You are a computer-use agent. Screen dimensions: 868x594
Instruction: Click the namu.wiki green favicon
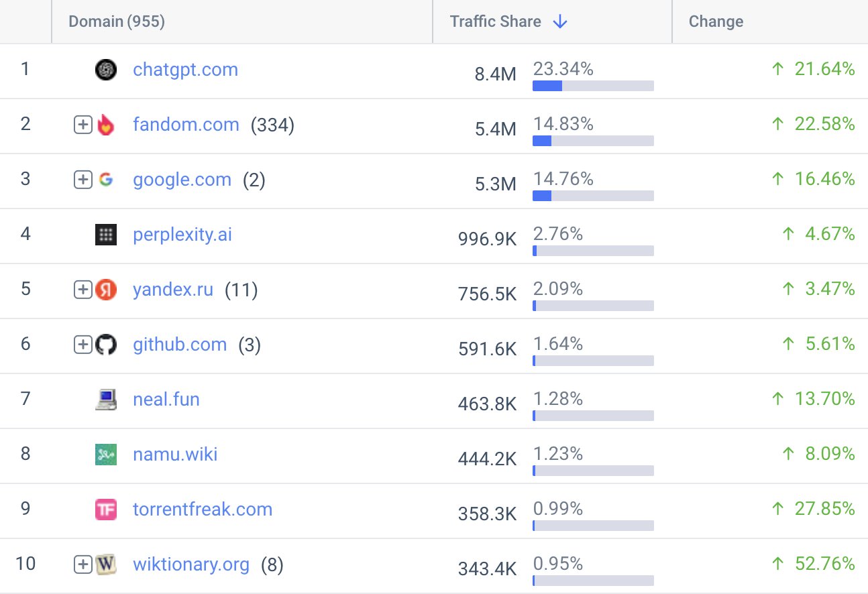pos(106,455)
